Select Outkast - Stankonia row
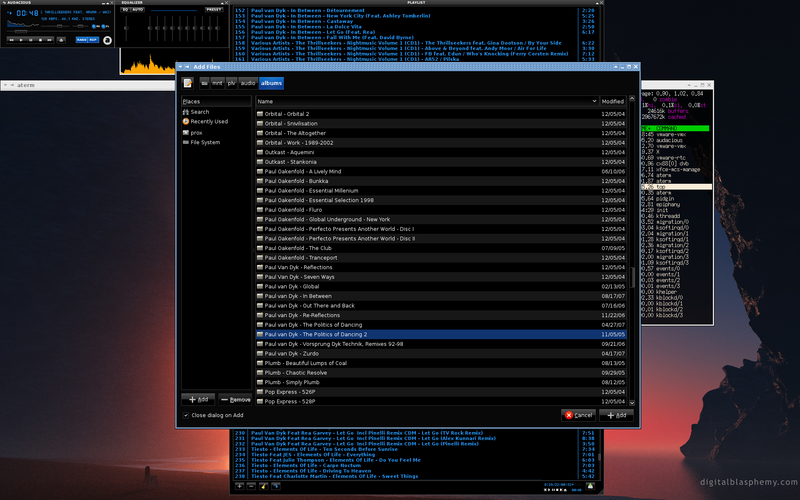Screen dimensions: 800x500 tap(441, 162)
